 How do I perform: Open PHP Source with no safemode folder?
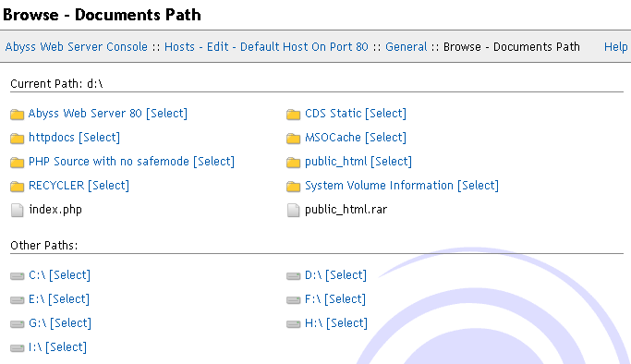coord(109,162)
